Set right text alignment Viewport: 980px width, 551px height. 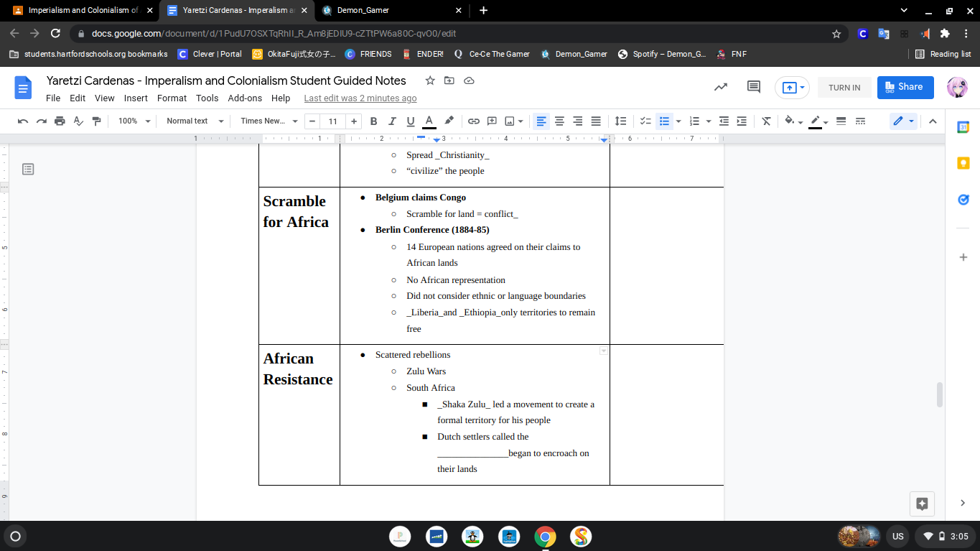point(577,121)
